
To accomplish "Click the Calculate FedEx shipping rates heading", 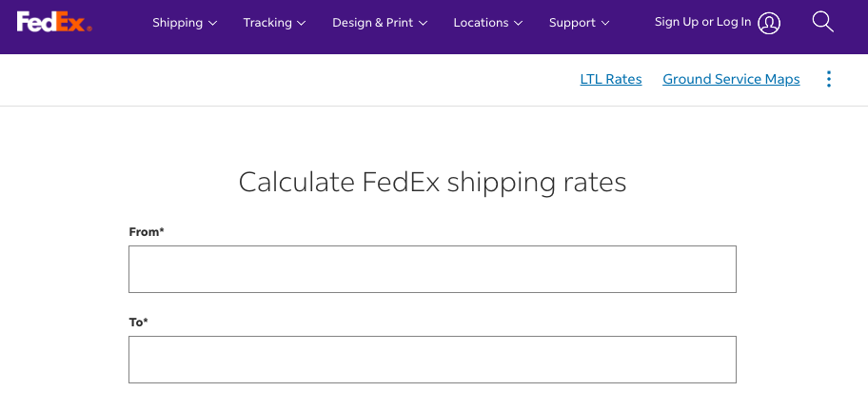I will 432,182.
